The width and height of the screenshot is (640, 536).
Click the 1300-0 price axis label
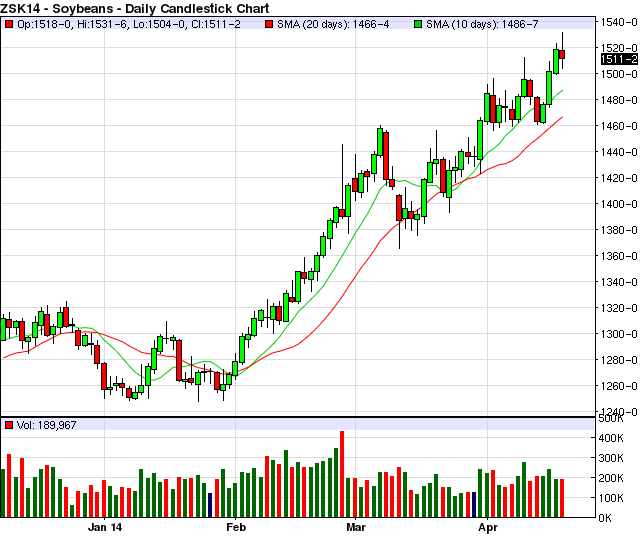tap(619, 334)
